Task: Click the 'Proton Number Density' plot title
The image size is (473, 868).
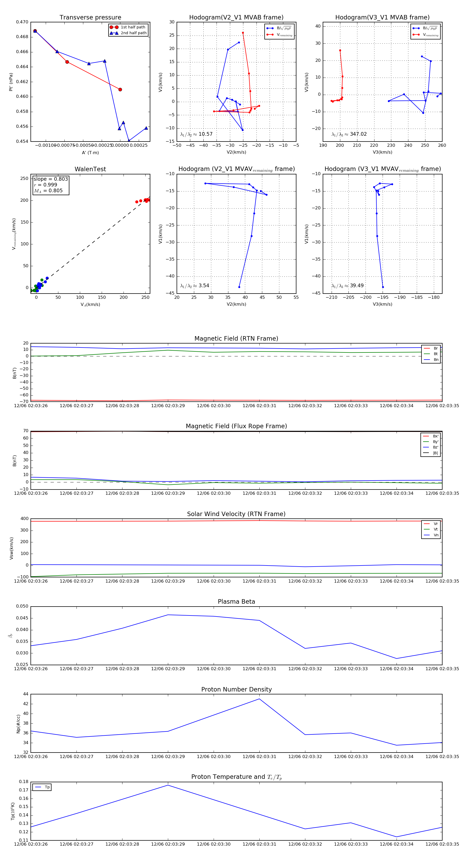Action: coord(236,689)
